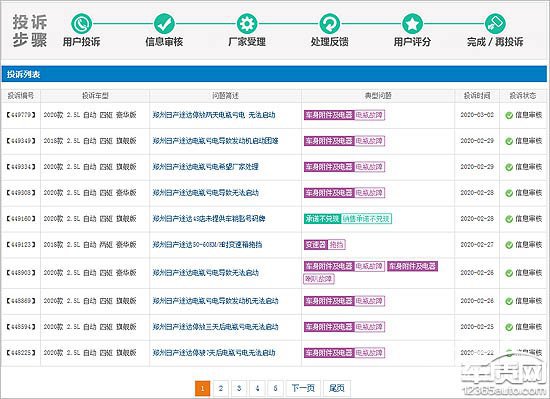Jump to last page with 尾页
This screenshot has width=550, height=399.
pos(337,388)
